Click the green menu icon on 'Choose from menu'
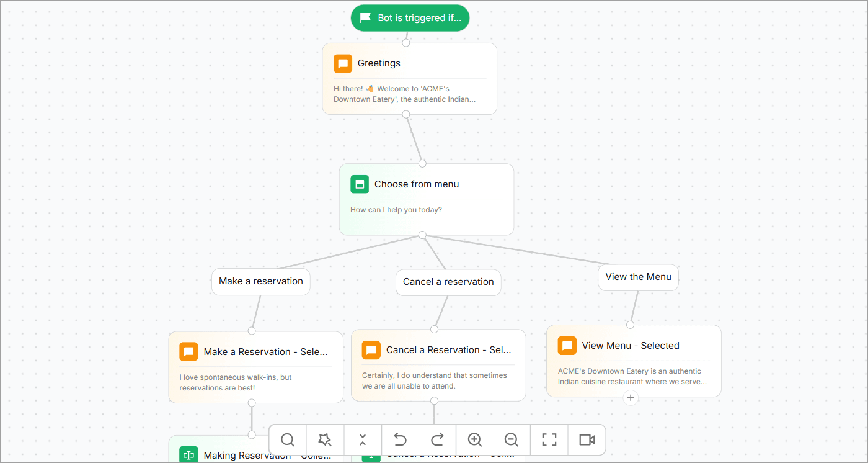868x463 pixels. click(360, 184)
